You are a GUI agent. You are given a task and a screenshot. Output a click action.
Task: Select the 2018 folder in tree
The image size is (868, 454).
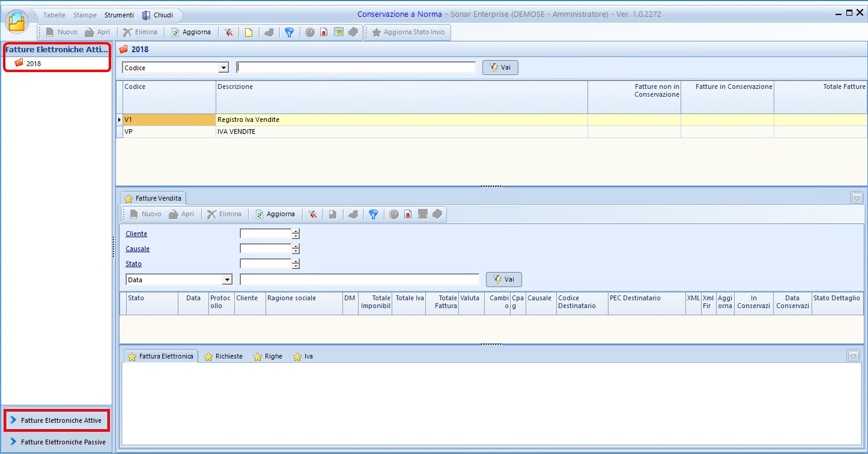click(33, 64)
